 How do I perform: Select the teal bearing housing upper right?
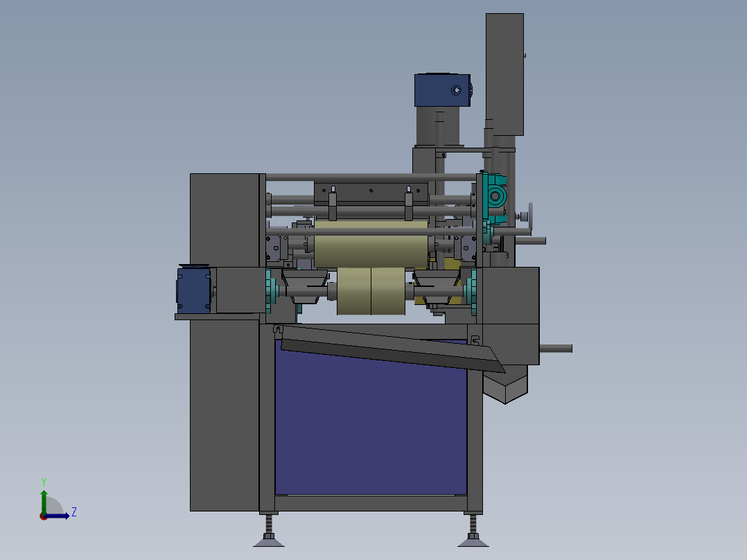[x=495, y=197]
